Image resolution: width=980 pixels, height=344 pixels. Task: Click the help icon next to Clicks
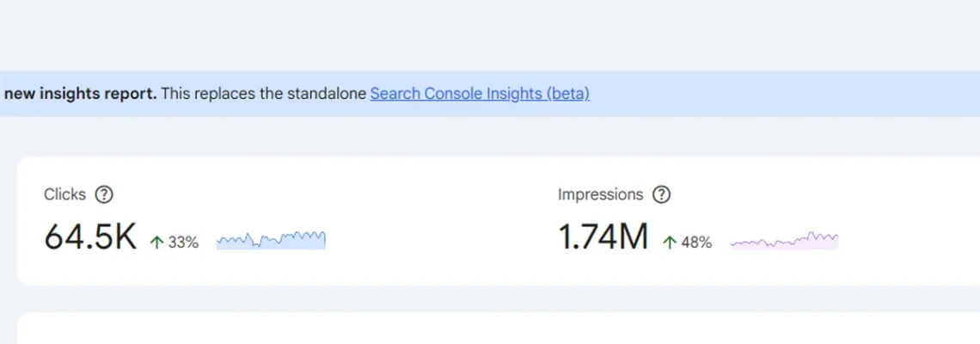(104, 194)
